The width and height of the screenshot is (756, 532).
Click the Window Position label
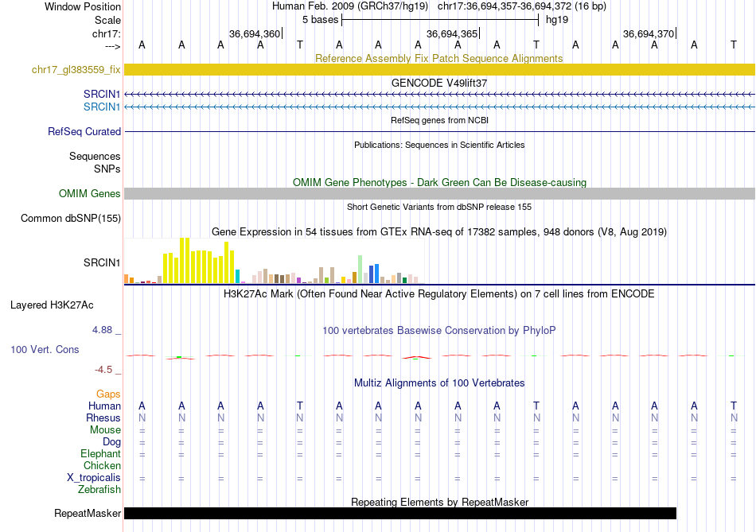83,6
